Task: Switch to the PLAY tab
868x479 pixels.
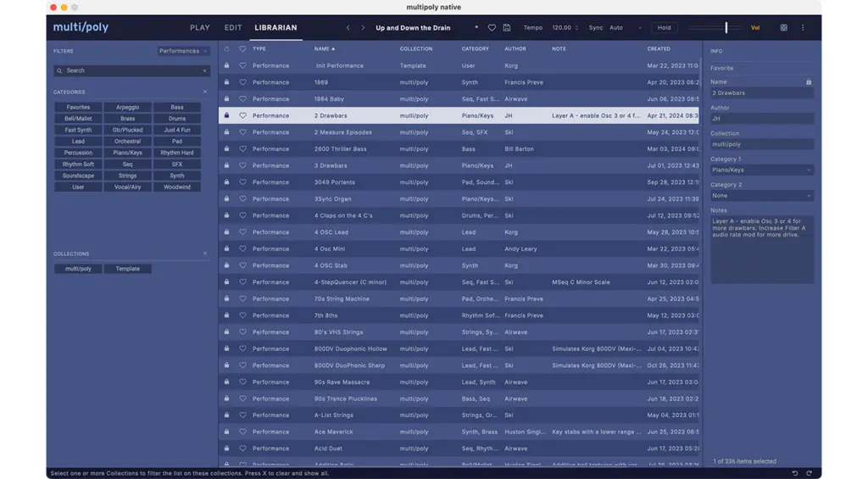Action: pos(200,28)
